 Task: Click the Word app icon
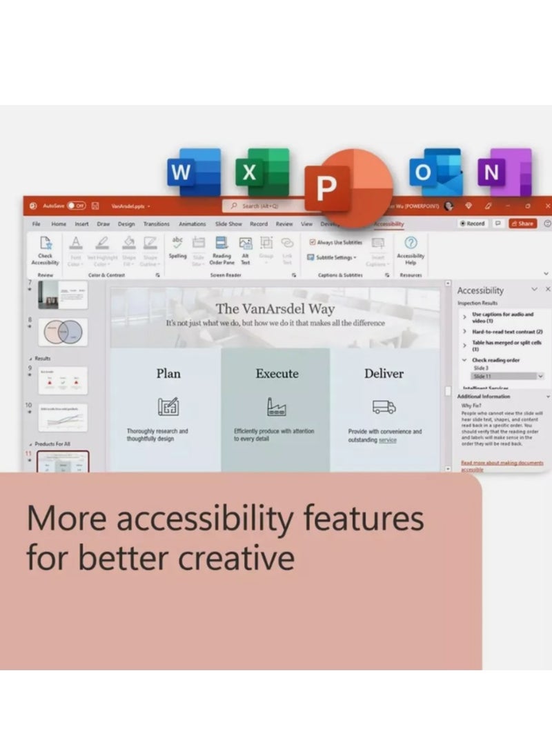[195, 172]
